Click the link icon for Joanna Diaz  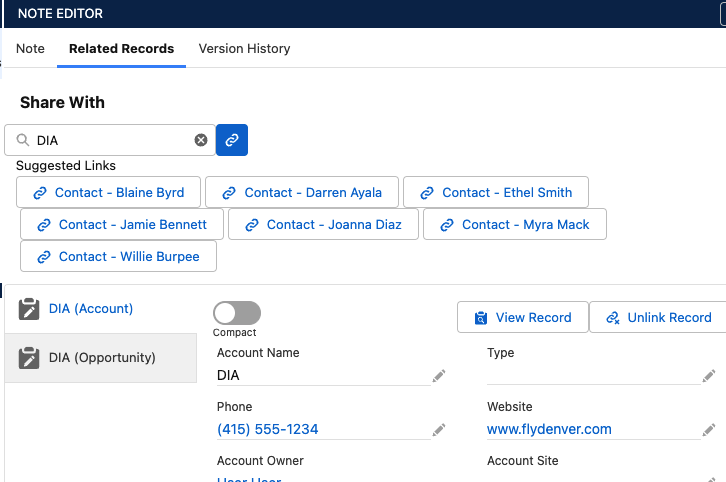click(x=252, y=225)
